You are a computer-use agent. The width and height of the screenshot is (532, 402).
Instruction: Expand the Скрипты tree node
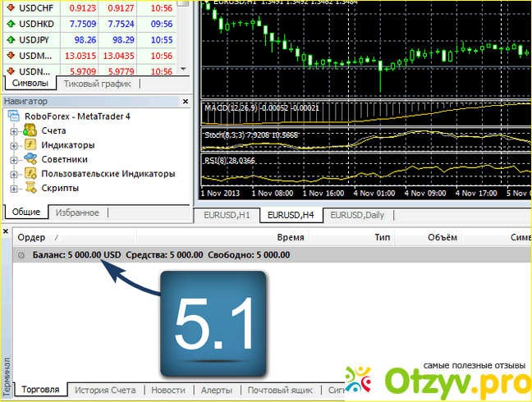click(x=14, y=189)
